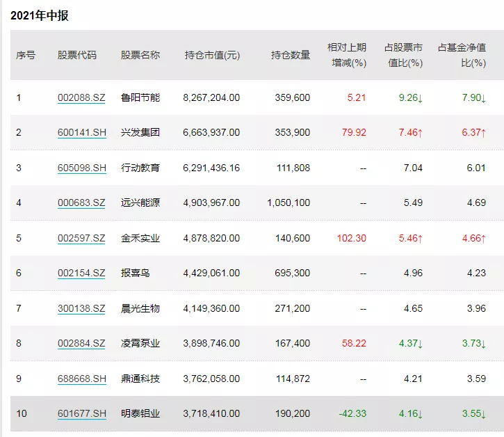The image size is (504, 437).
Task: Click the 持仓市值(元) column header
Action: (x=212, y=55)
